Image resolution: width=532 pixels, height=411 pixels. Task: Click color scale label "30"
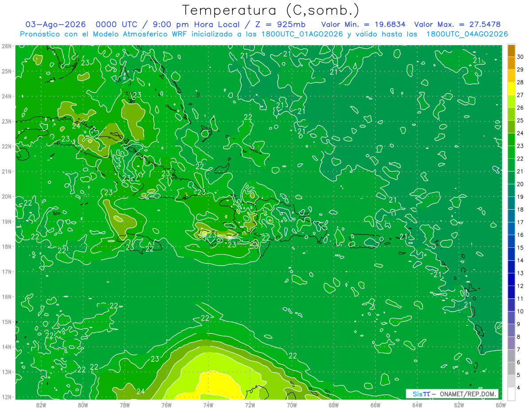pos(520,57)
